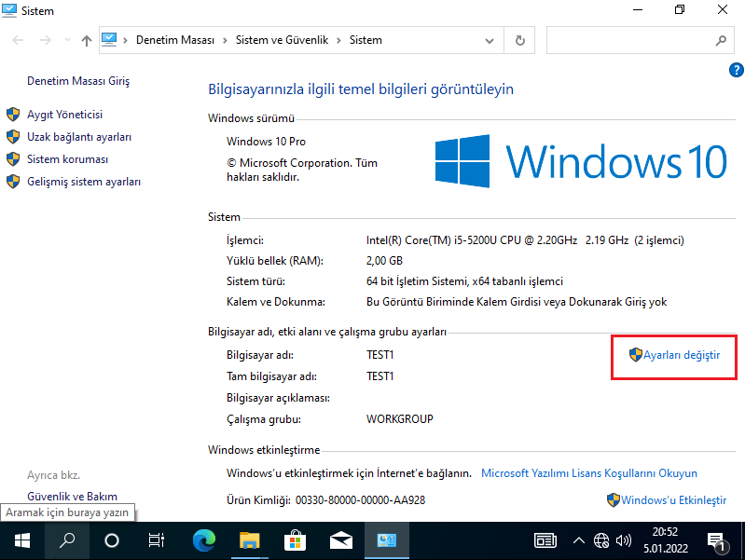
Task: Select Sistem ve Güvenlik breadcrumb
Action: point(282,40)
